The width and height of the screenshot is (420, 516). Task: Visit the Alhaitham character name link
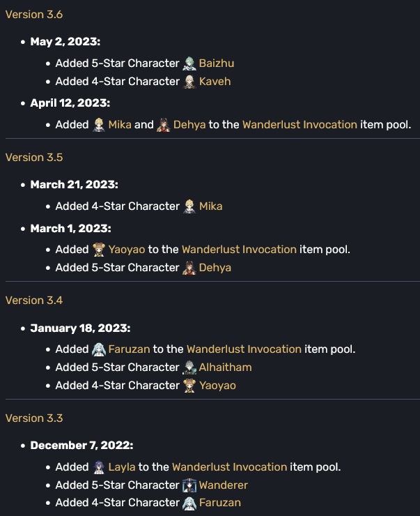pyautogui.click(x=226, y=367)
